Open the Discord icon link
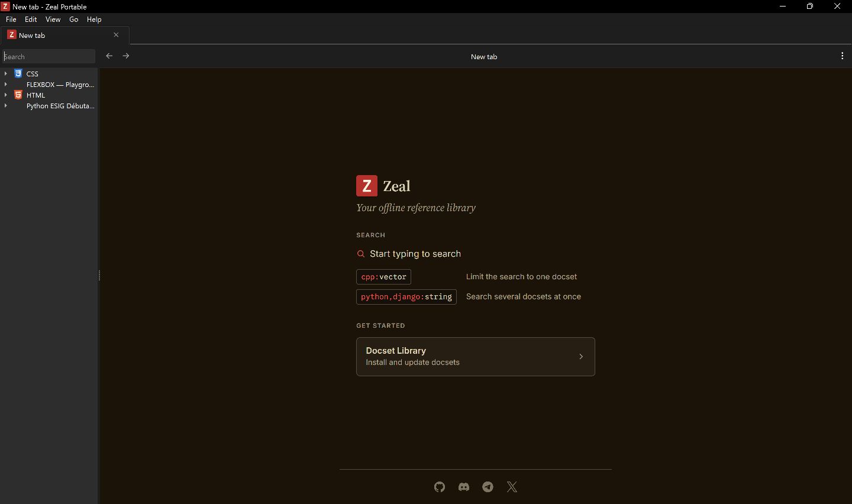Screen dimensions: 852x504 coord(464,487)
